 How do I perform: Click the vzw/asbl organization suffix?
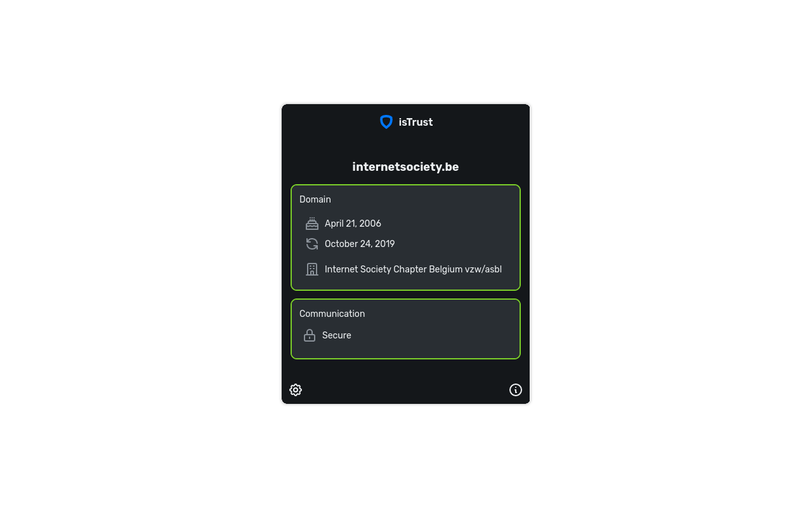coord(483,269)
